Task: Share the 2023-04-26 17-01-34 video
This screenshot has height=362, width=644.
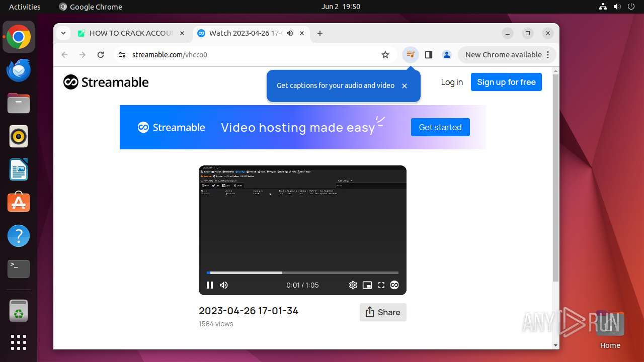Action: point(383,312)
